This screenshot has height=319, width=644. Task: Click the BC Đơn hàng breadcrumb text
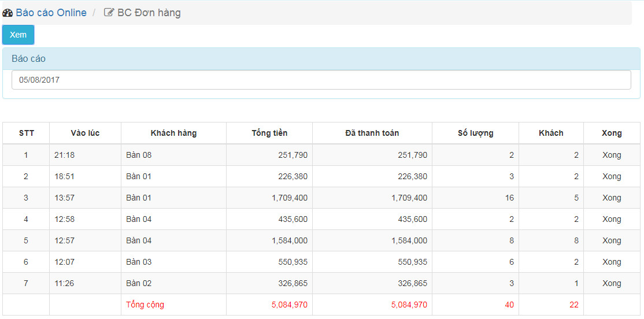pos(149,13)
